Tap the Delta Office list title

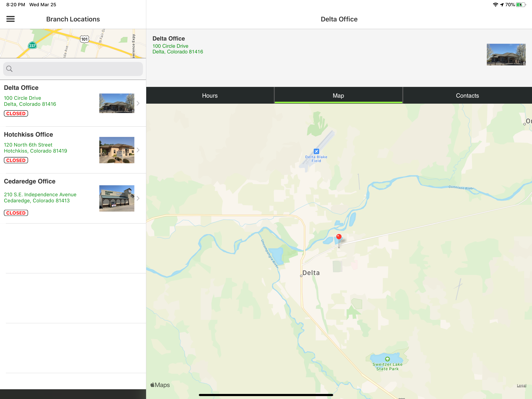[21, 88]
